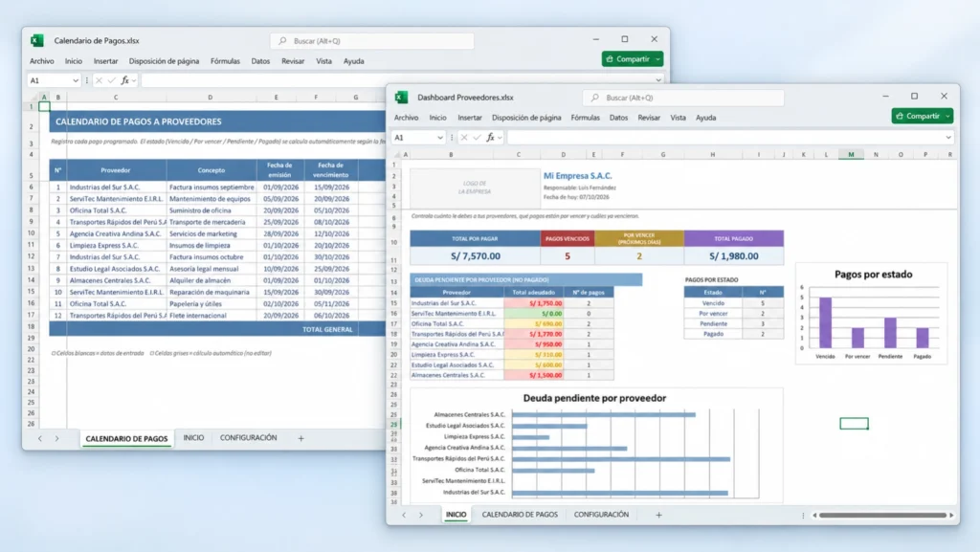Open Insertar tab in Dashboard Proveedores window

coord(469,118)
